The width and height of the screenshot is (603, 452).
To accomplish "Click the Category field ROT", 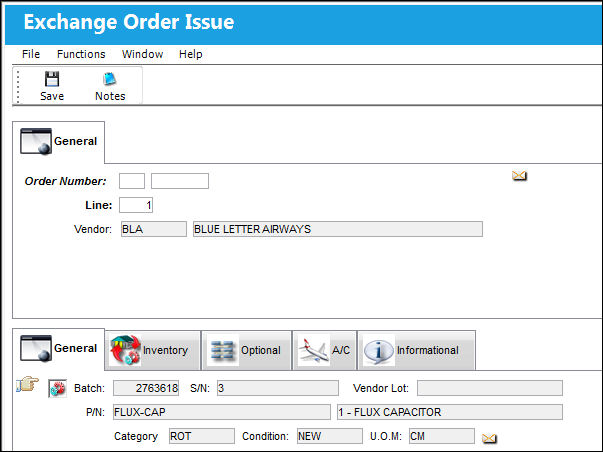I will pyautogui.click(x=202, y=436).
